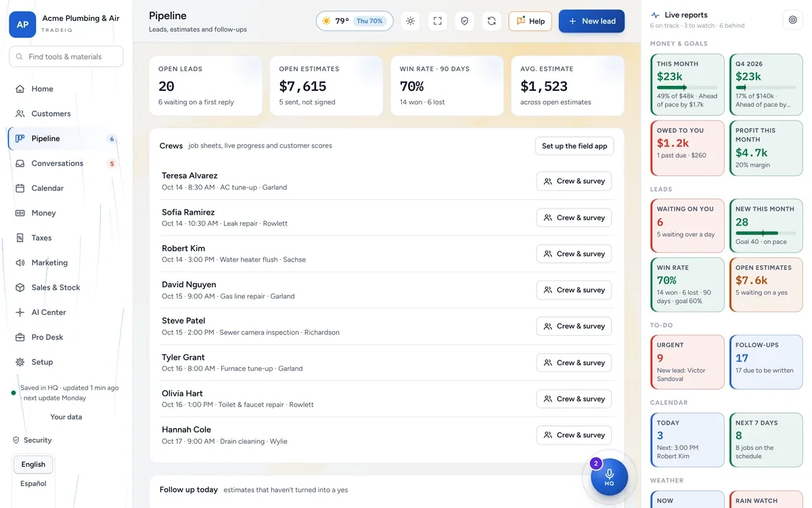Viewport: 812px width, 508px height.
Task: Switch language to Español
Action: click(33, 484)
